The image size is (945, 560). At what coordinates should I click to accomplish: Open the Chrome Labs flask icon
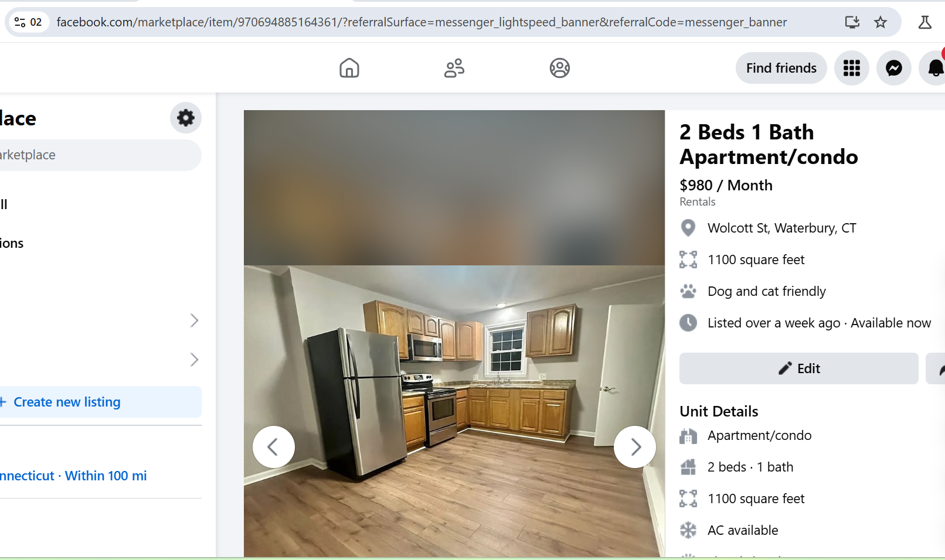[924, 22]
